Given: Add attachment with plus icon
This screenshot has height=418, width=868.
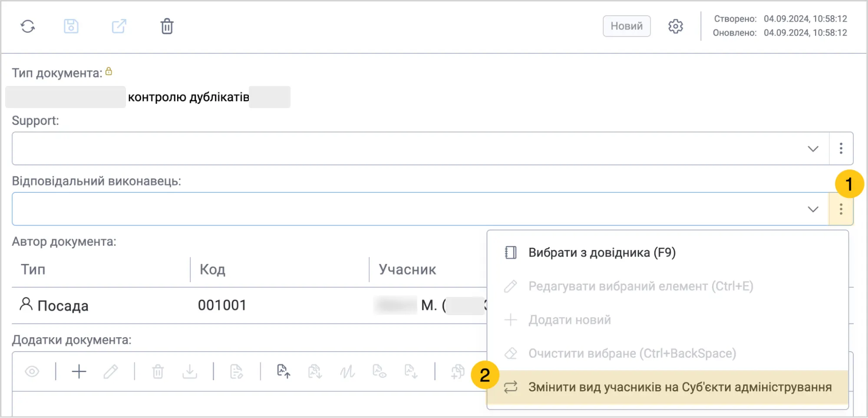Looking at the screenshot, I should click(x=79, y=372).
